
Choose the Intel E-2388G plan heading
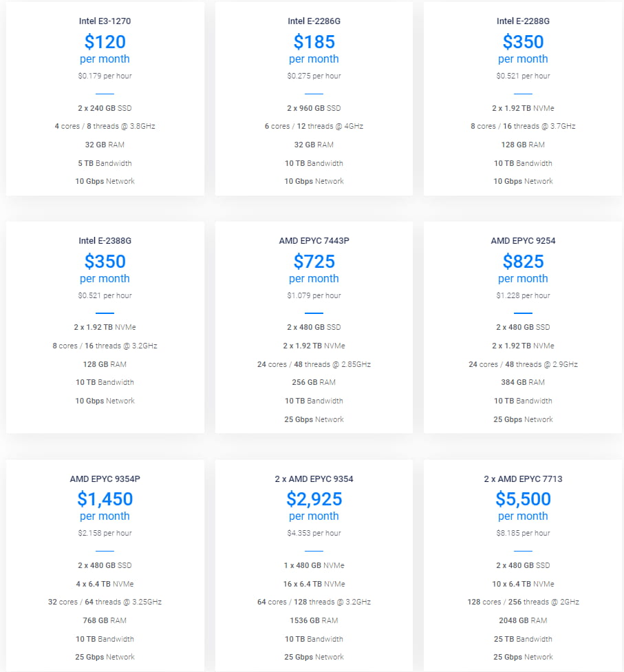[105, 241]
